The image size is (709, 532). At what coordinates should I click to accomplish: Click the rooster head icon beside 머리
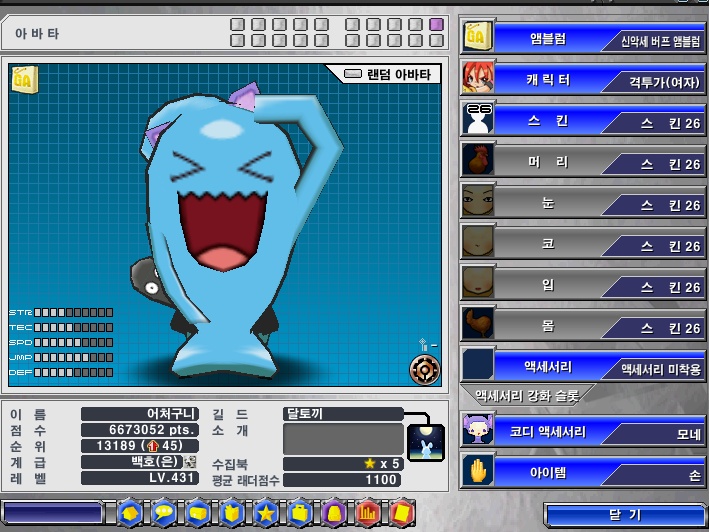(478, 160)
